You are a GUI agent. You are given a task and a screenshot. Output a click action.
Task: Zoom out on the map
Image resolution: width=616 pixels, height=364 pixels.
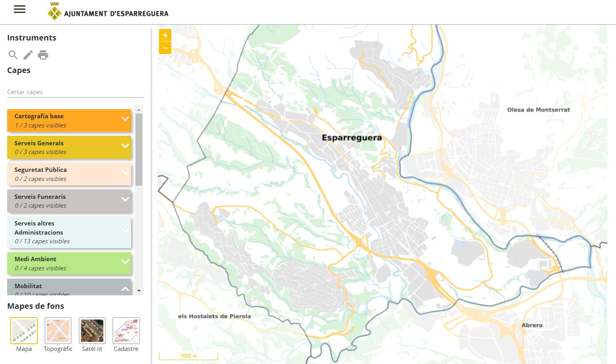coord(165,48)
